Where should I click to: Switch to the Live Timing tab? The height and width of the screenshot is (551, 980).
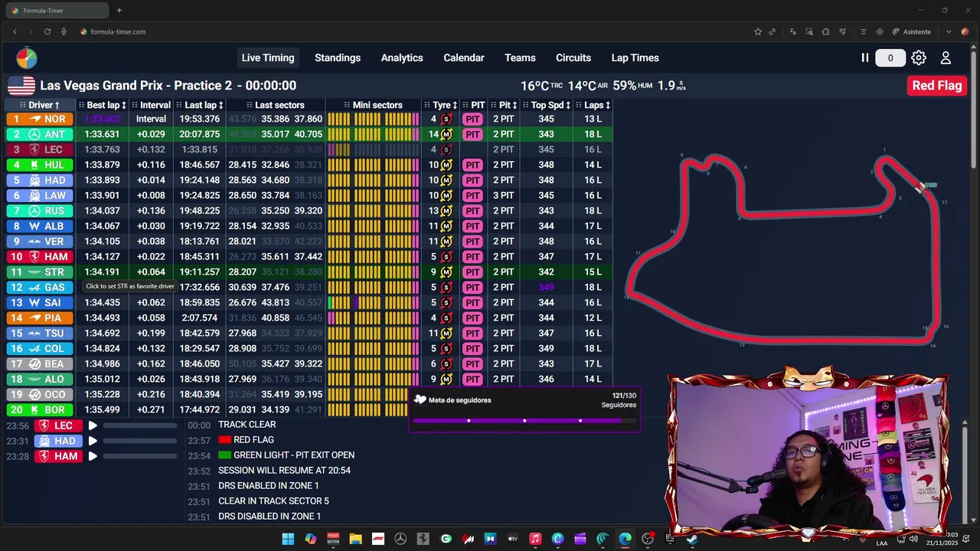coord(268,57)
